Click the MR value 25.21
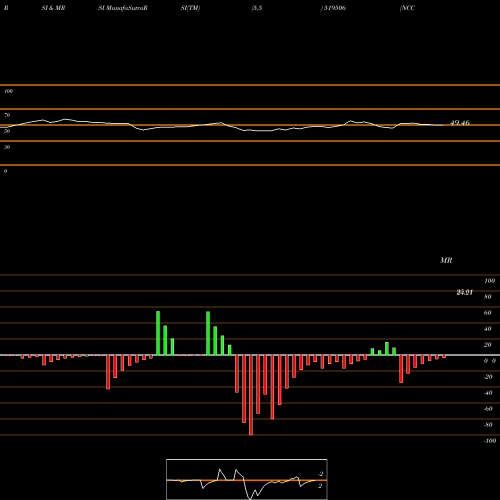 point(464,292)
